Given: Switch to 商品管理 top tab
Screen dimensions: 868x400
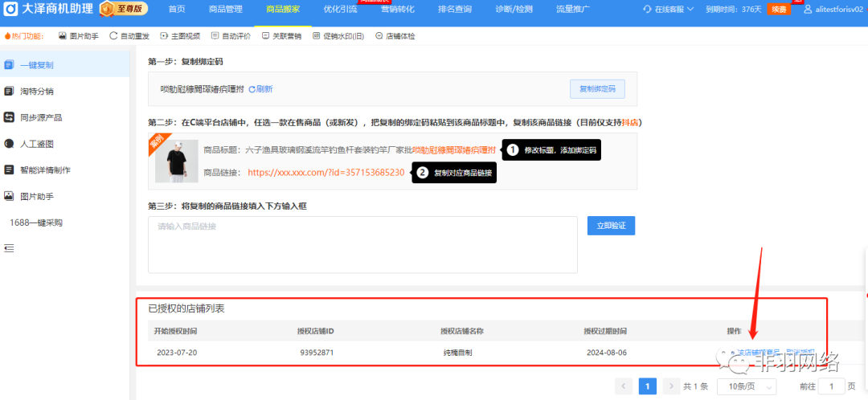Looking at the screenshot, I should [226, 9].
